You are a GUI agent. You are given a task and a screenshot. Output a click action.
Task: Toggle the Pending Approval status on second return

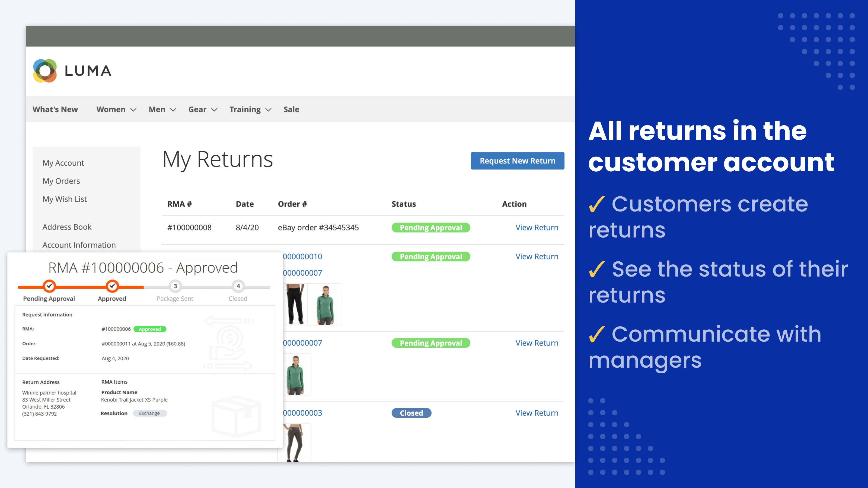(x=430, y=256)
